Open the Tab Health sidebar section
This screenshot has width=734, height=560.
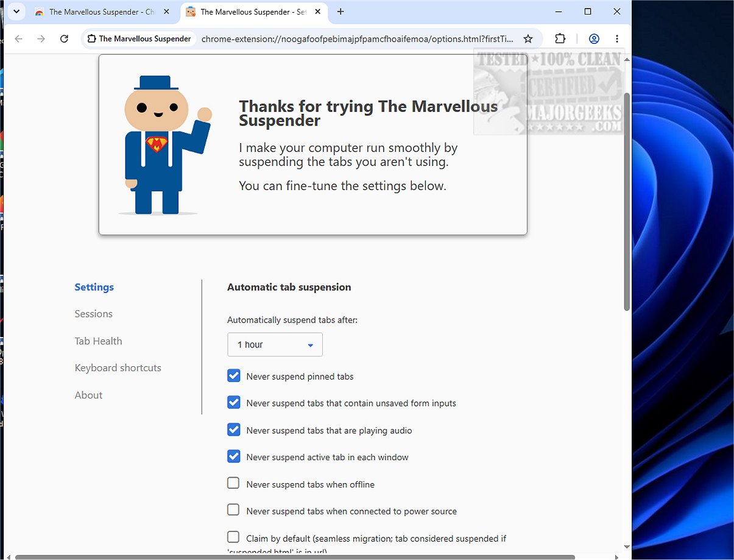point(99,341)
